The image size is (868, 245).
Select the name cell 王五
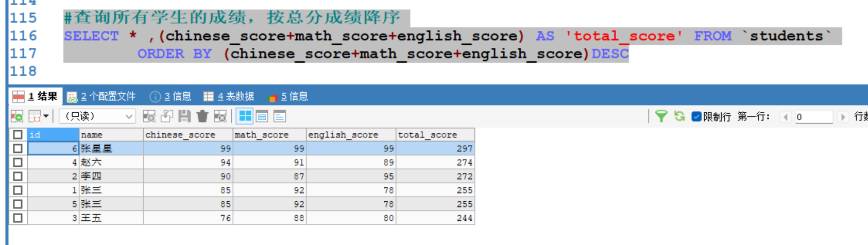click(x=111, y=218)
